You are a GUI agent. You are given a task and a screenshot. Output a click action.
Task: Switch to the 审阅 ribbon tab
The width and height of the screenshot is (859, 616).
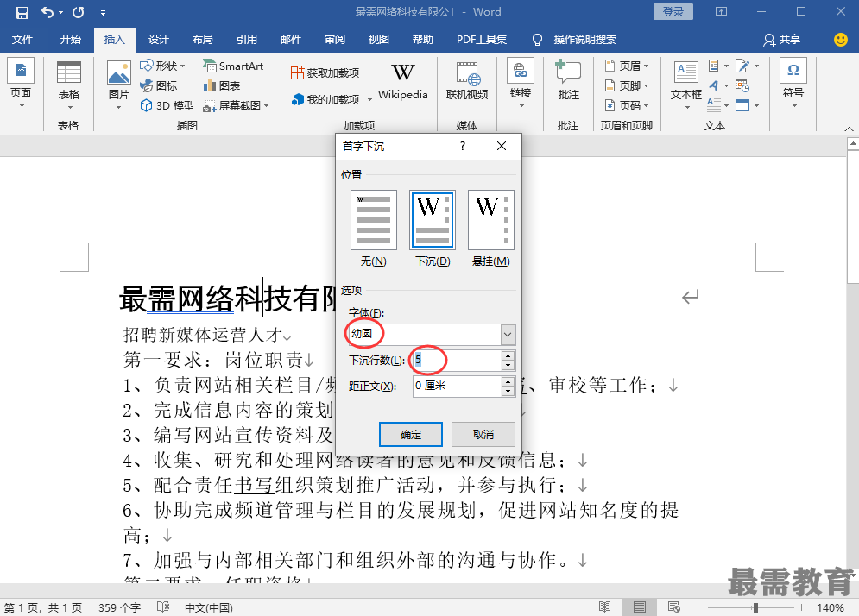pos(335,40)
